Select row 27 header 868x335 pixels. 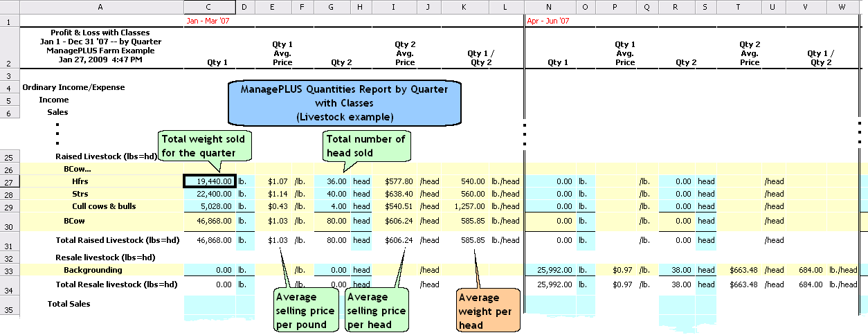pyautogui.click(x=10, y=181)
